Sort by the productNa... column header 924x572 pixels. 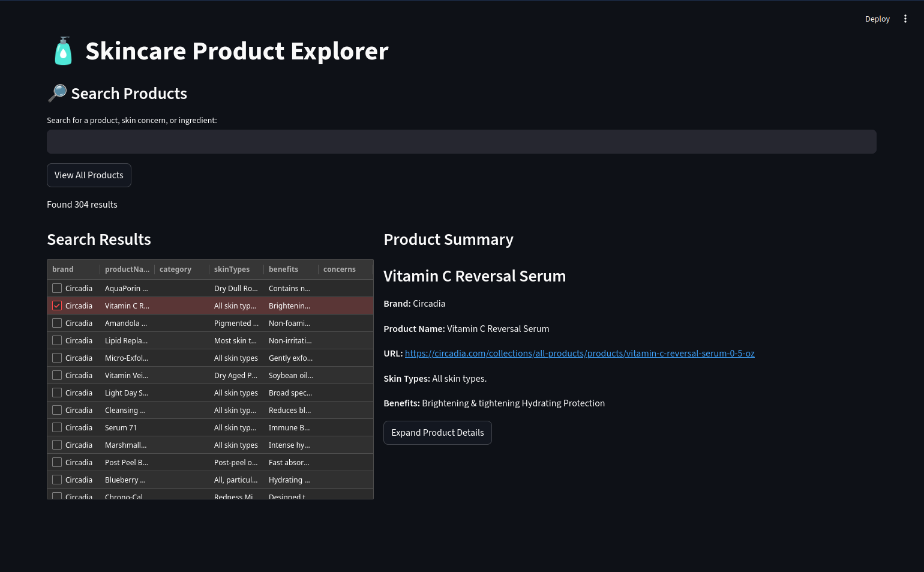pos(127,269)
